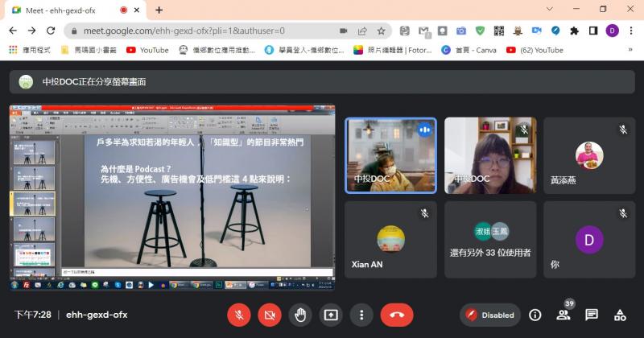Open Chrome extensions puzzle icon

574,31
